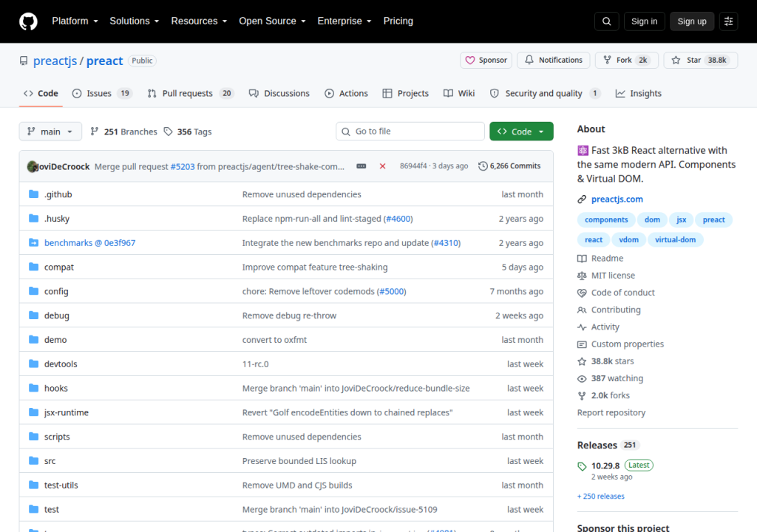Click the red failed status X icon

point(382,166)
